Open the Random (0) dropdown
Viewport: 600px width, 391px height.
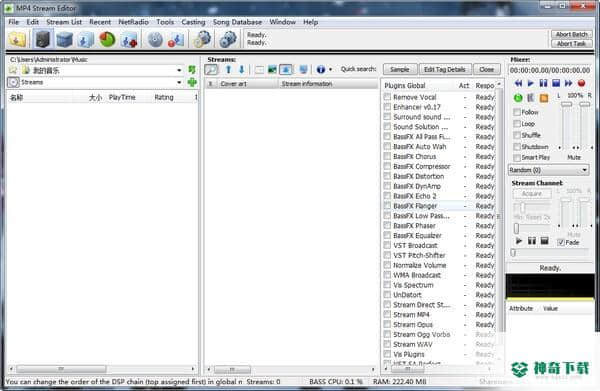click(548, 170)
